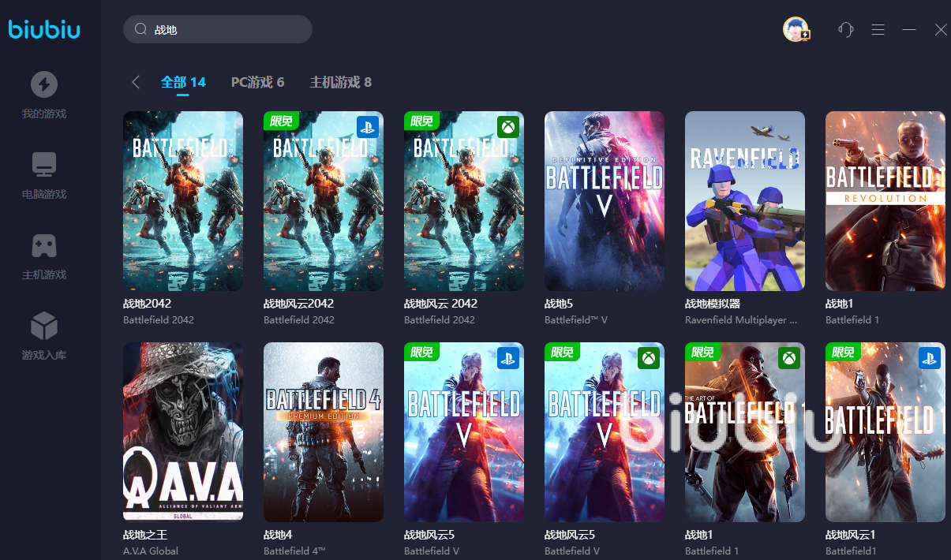
Task: Switch to the 主机游戏 8 tab
Action: [340, 82]
